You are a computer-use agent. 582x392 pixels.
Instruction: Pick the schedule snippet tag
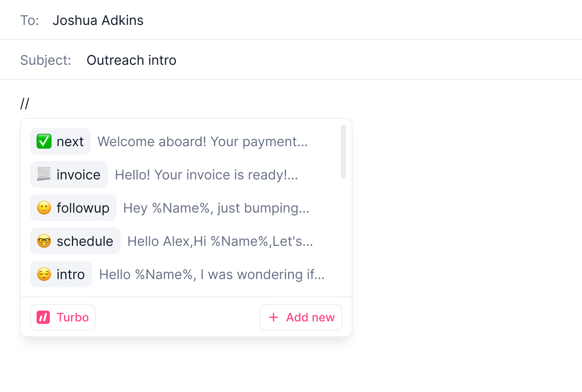pyautogui.click(x=75, y=241)
